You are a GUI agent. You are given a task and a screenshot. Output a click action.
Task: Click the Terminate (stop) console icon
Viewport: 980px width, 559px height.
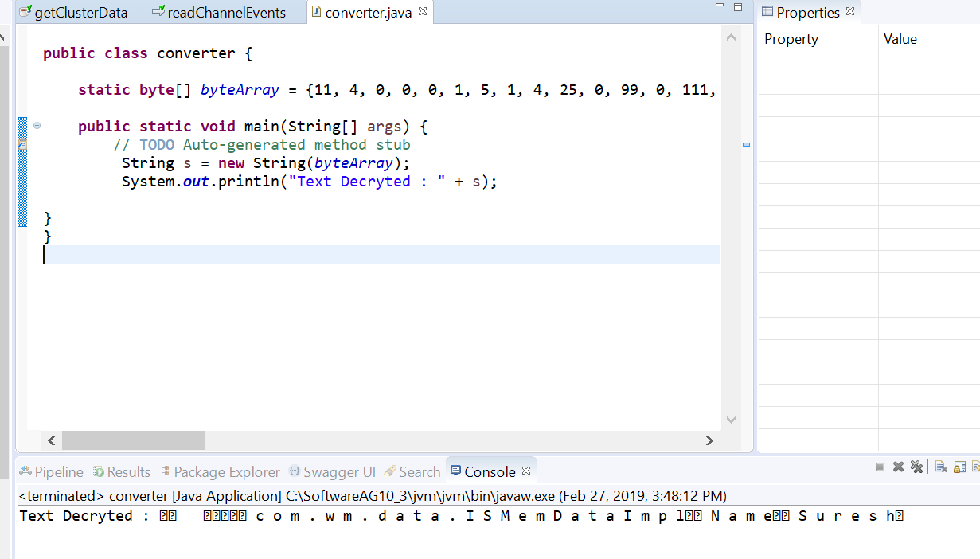point(880,467)
